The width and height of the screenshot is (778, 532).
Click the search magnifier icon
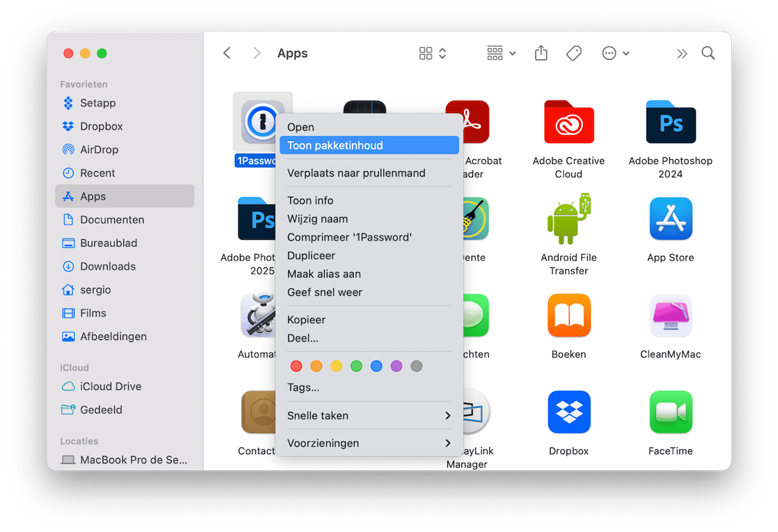point(708,54)
